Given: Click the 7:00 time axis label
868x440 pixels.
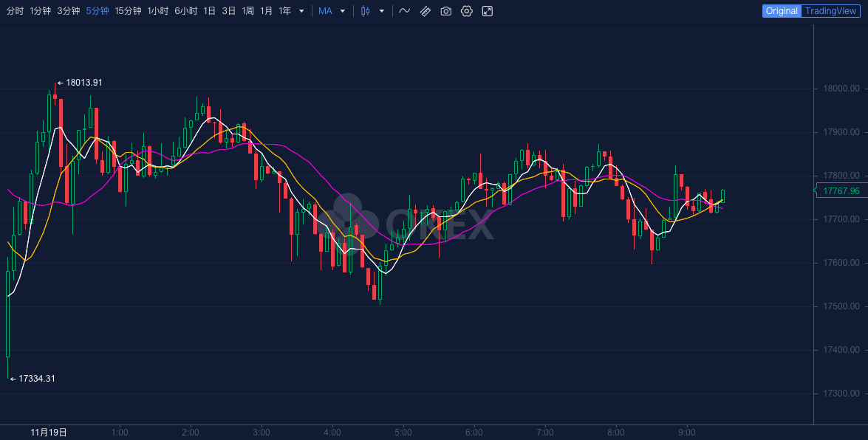Looking at the screenshot, I should coord(544,433).
